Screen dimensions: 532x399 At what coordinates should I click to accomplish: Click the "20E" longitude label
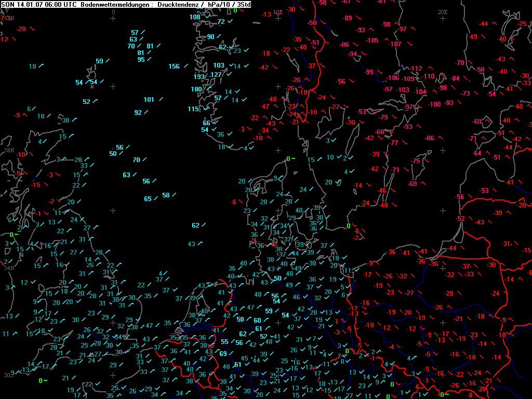coord(443,11)
